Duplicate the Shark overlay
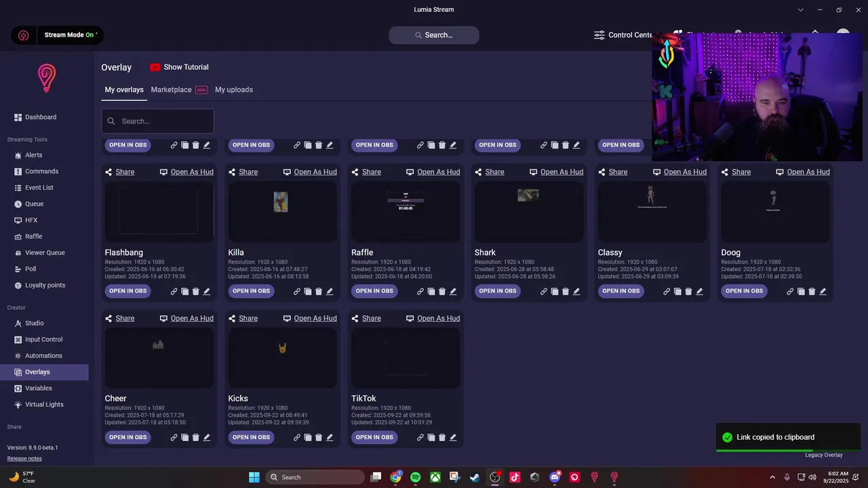868x488 pixels. [x=555, y=291]
